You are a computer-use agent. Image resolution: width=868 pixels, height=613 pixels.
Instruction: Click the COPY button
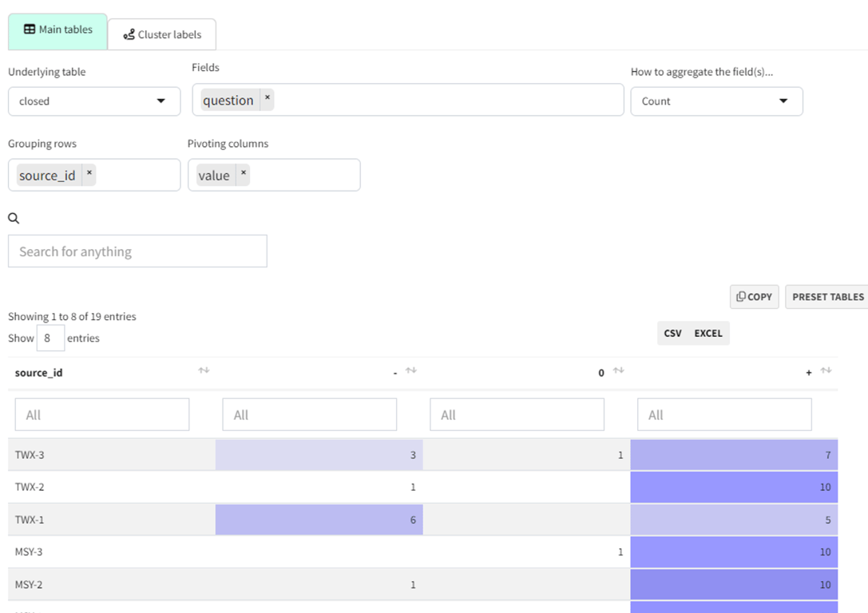pos(754,297)
